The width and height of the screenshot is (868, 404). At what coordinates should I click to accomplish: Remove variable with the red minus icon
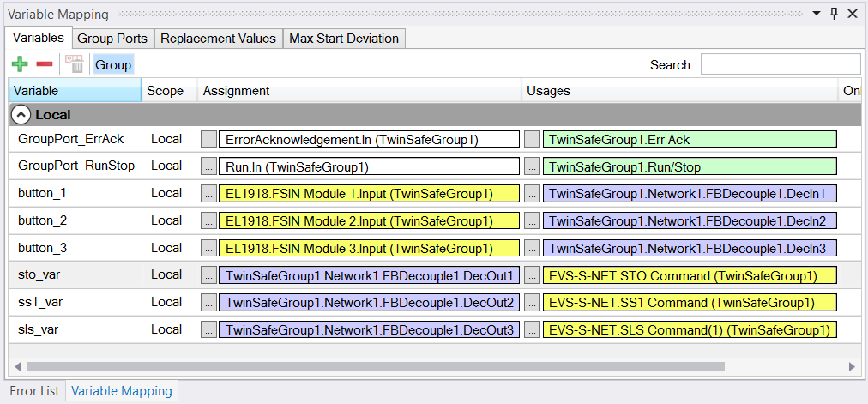point(45,64)
